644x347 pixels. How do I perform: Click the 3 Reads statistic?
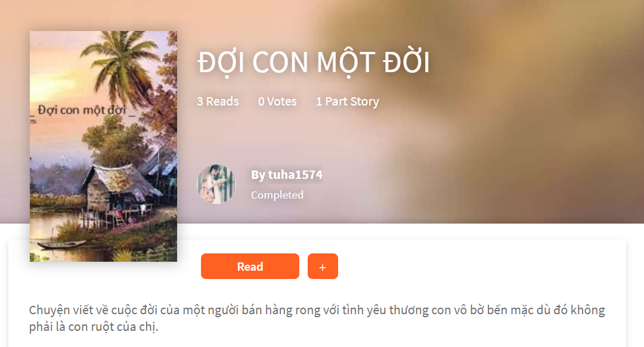pyautogui.click(x=218, y=101)
